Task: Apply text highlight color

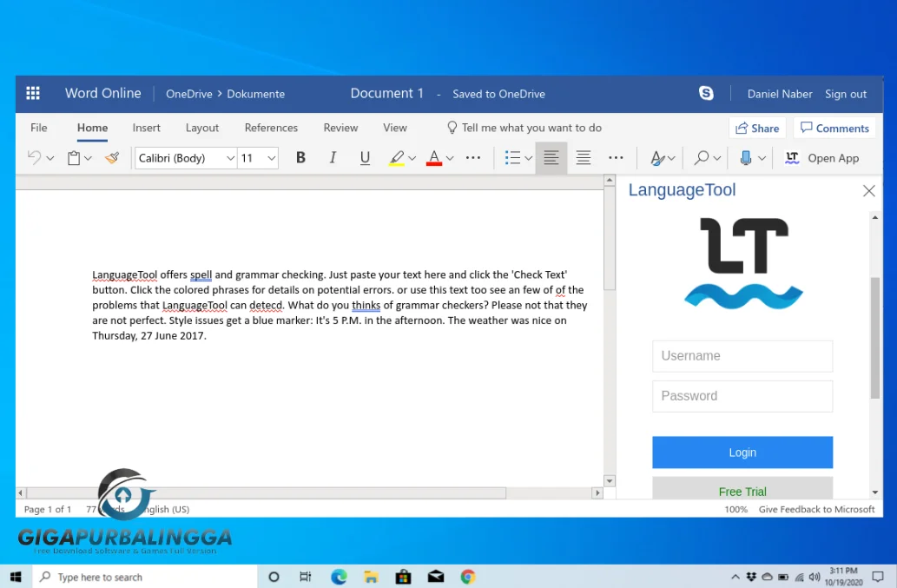Action: coord(397,157)
